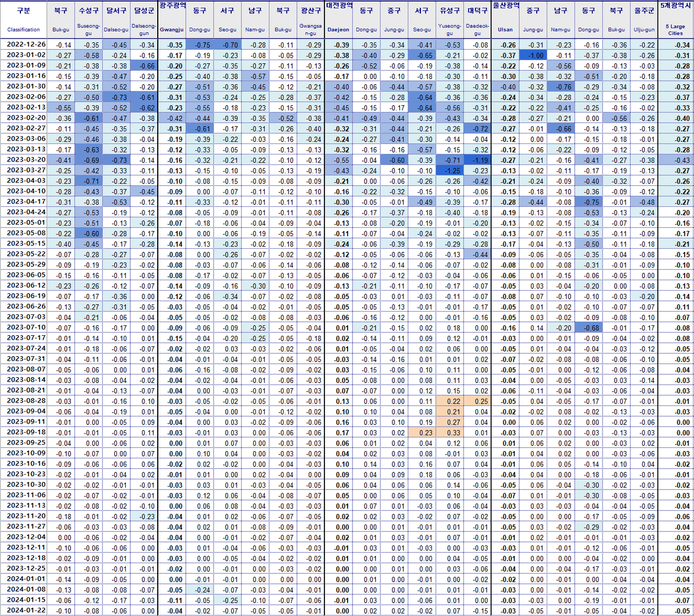Click the 2023-03-20 date cell
694x616 pixels.
[24, 160]
